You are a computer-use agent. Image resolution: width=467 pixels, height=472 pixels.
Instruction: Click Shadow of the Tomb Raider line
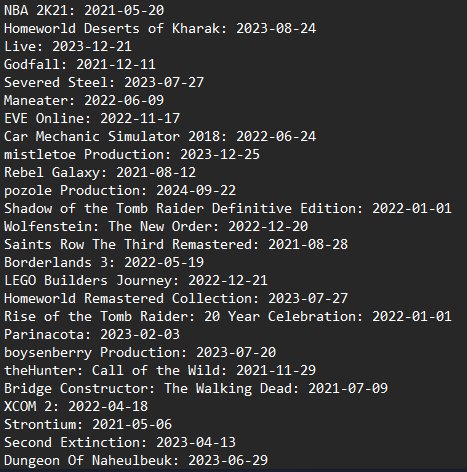pos(228,208)
